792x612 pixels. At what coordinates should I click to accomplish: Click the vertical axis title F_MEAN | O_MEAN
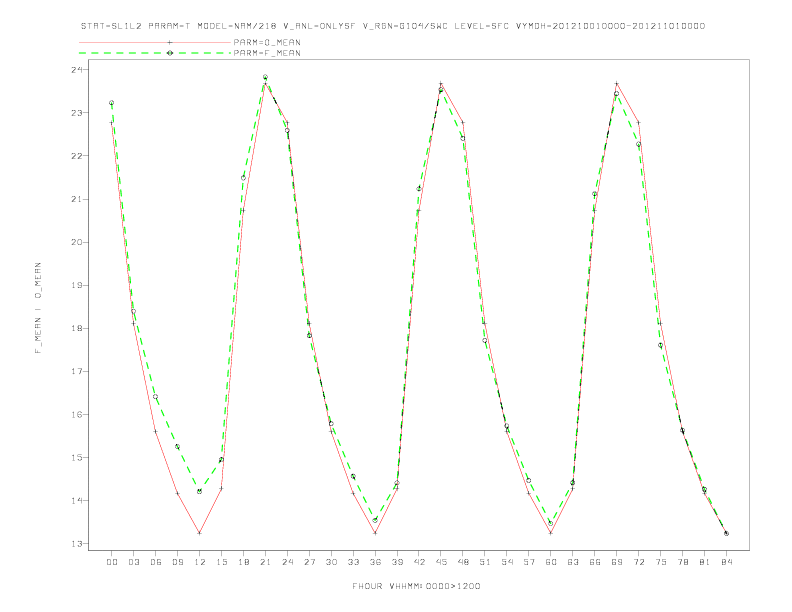point(38,308)
